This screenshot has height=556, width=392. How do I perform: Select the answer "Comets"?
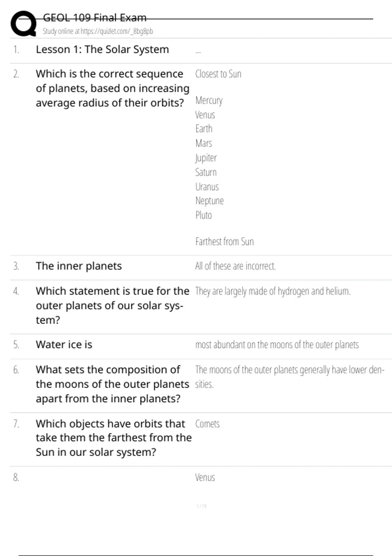click(207, 424)
